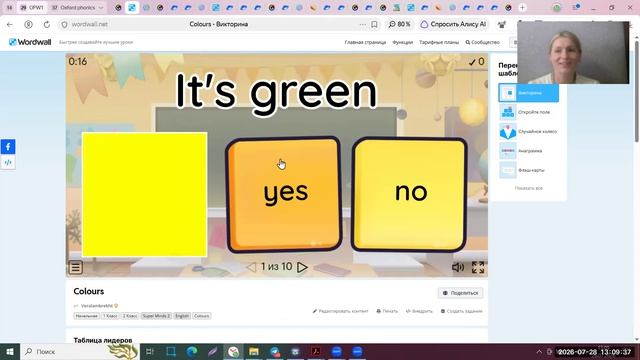Open the Windows Start menu
The width and height of the screenshot is (640, 360).
point(10,351)
